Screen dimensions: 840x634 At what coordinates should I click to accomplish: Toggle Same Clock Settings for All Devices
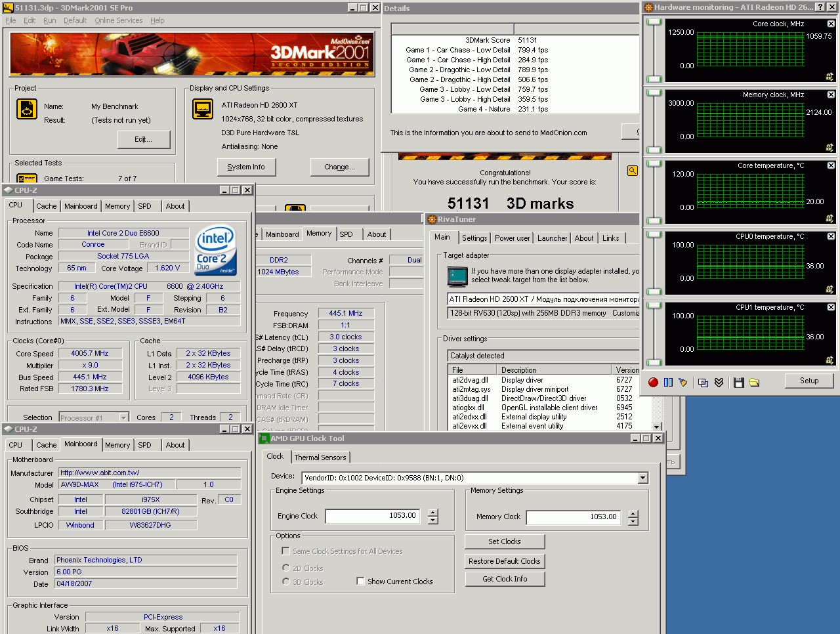pos(285,551)
